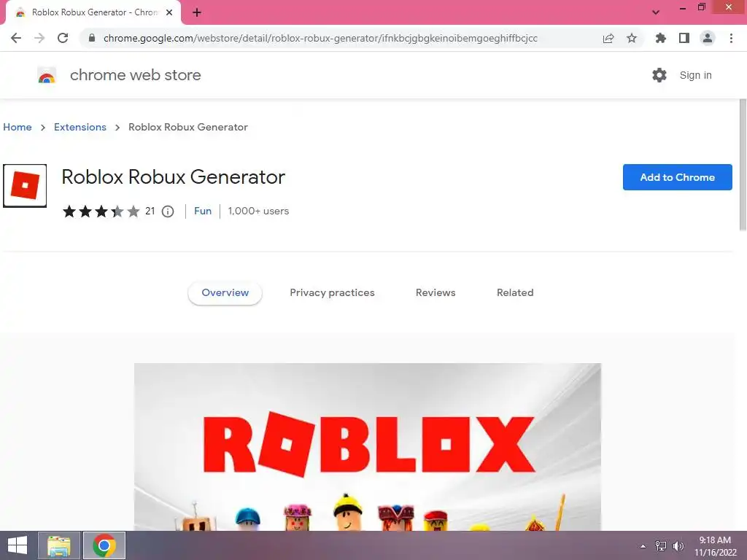Click 'Roblox Robux Generator' breadcrumb text
747x560 pixels.
click(188, 127)
